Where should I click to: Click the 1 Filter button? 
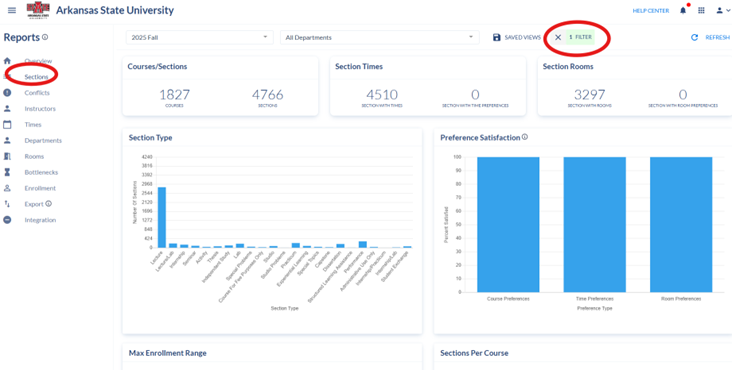[x=580, y=37]
